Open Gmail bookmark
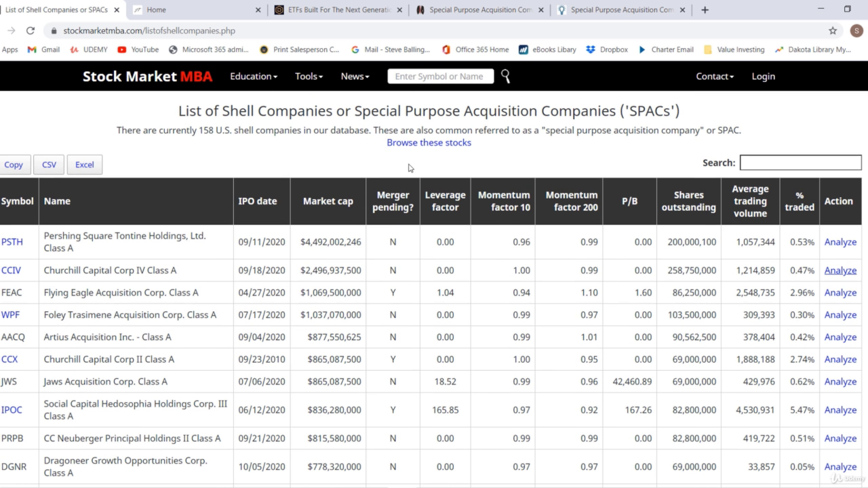Viewport: 868px width, 488px height. [43, 49]
